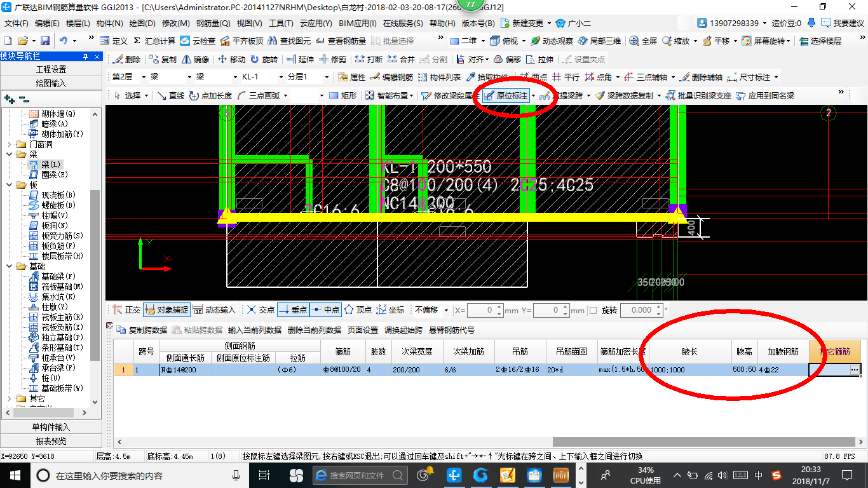This screenshot has height=488, width=868.
Task: Open the KL-1 component dropdown
Action: (x=280, y=77)
